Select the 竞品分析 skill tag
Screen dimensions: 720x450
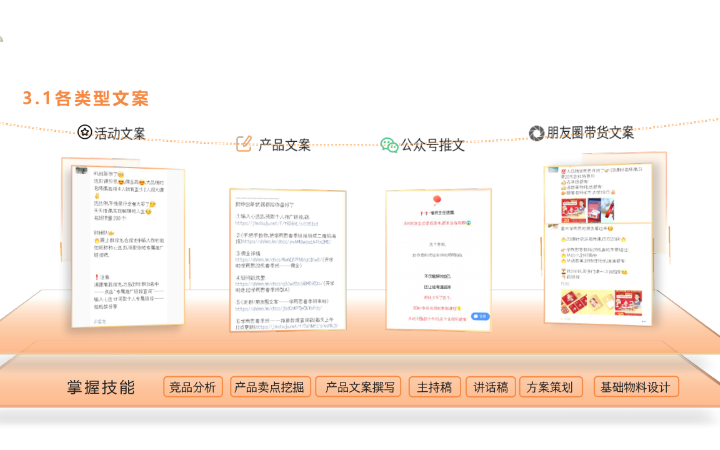pos(193,387)
